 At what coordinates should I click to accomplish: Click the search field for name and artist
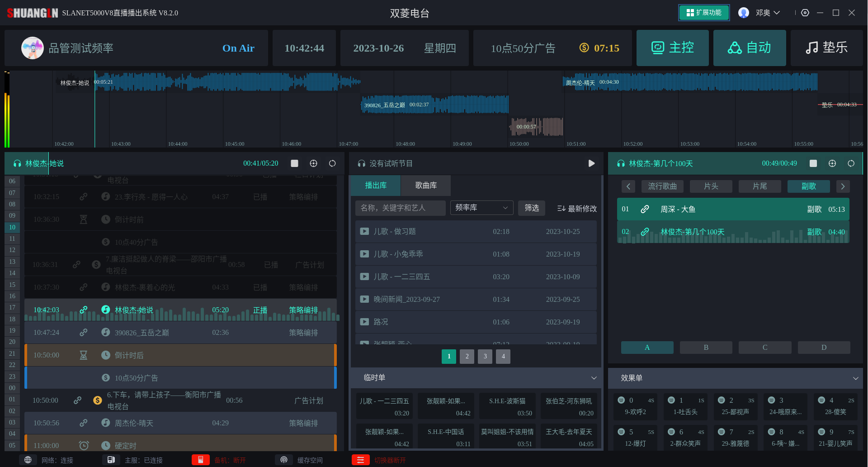pyautogui.click(x=400, y=208)
